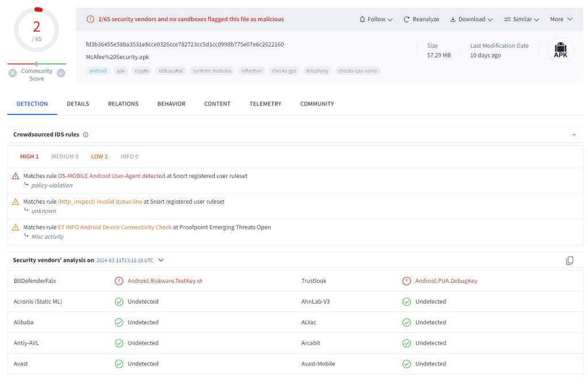Open the ET INFO Android Device Connectivity Check link
The image size is (588, 377).
115,227
